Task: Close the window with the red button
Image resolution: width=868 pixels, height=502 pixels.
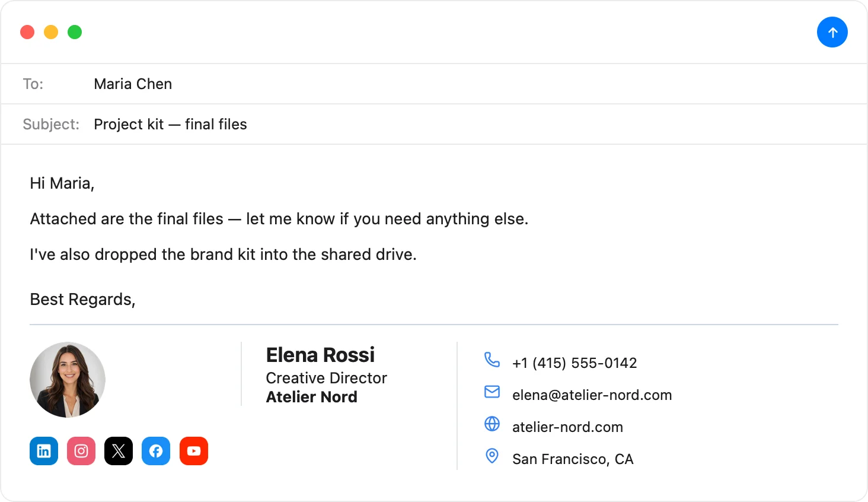Action: click(x=27, y=32)
